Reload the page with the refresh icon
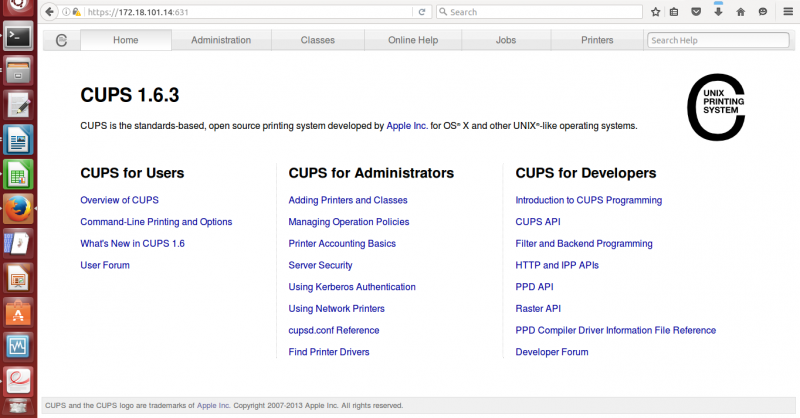 click(422, 12)
